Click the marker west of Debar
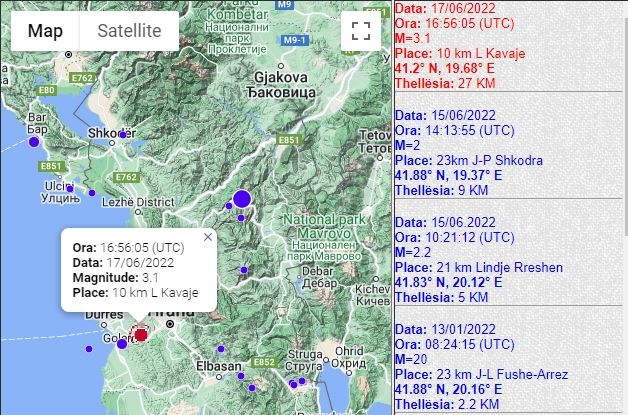 pos(243,270)
